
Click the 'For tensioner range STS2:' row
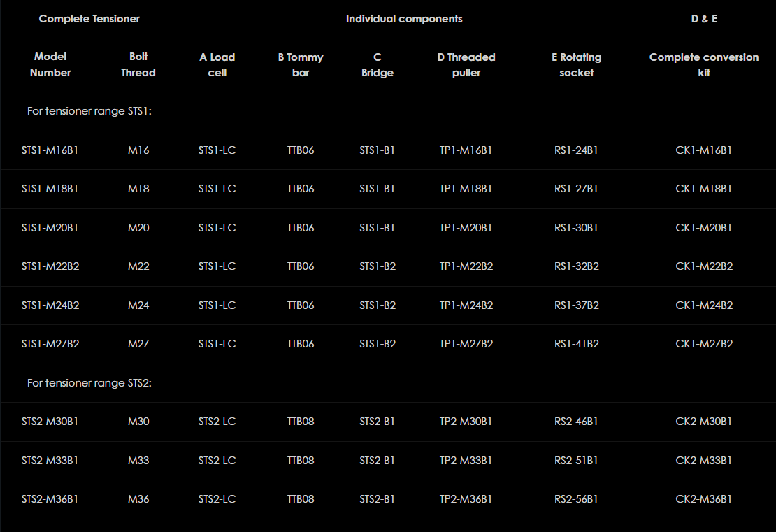coord(89,383)
